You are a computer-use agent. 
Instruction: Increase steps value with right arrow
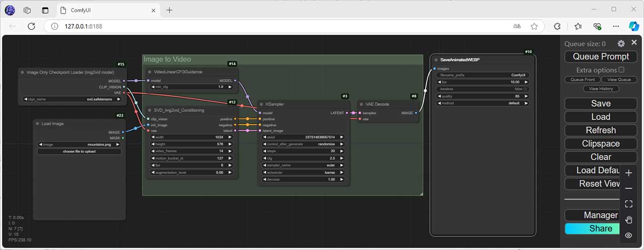(342, 151)
